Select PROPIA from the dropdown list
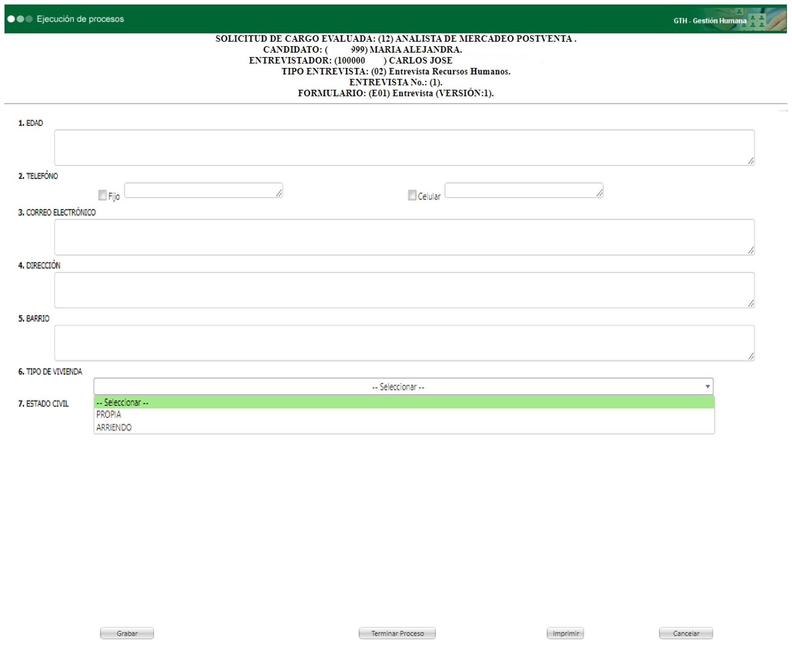Image resolution: width=792 pixels, height=672 pixels. 109,414
